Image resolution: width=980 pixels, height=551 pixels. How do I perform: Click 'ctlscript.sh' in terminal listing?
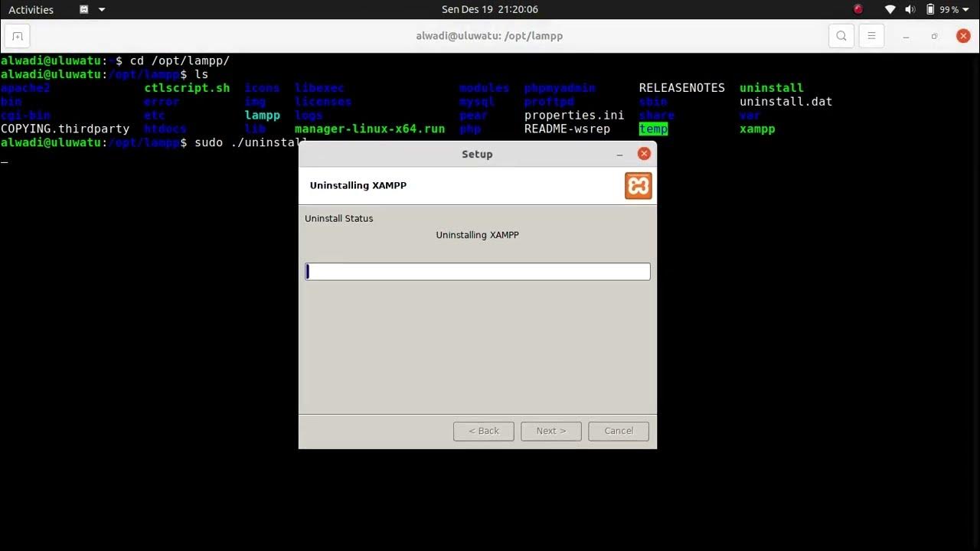(x=187, y=88)
